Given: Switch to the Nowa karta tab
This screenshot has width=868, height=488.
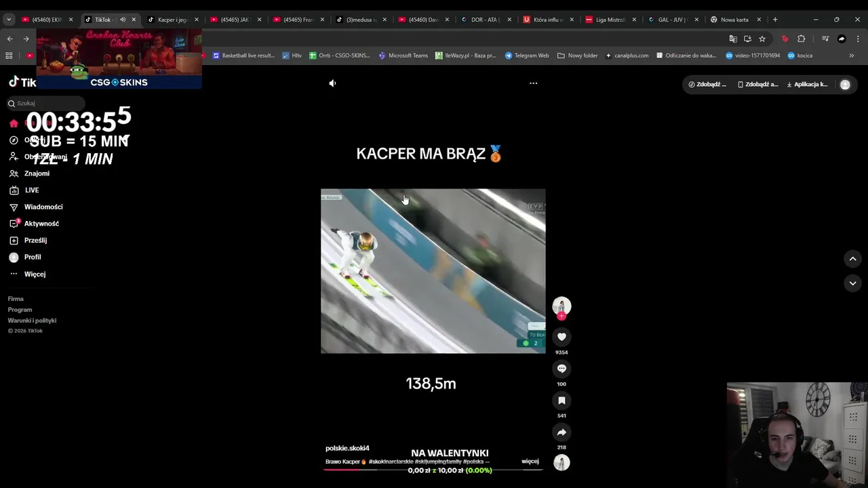Looking at the screenshot, I should [x=734, y=20].
